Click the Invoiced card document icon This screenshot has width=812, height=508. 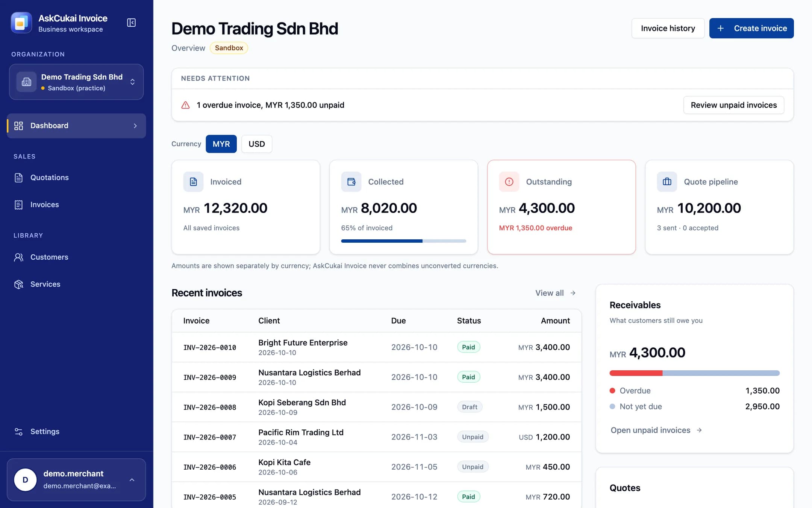(x=193, y=182)
